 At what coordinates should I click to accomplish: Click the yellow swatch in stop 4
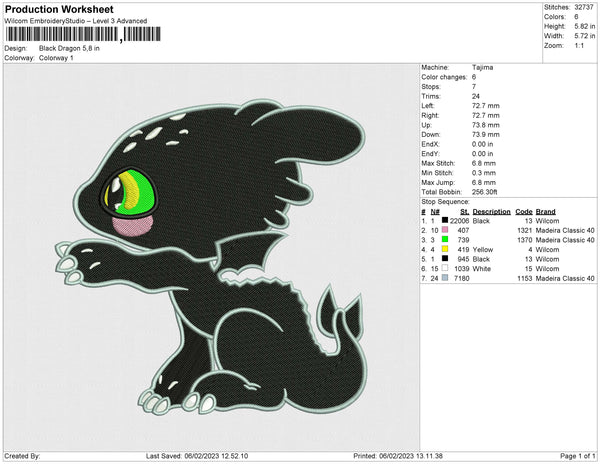tap(445, 249)
